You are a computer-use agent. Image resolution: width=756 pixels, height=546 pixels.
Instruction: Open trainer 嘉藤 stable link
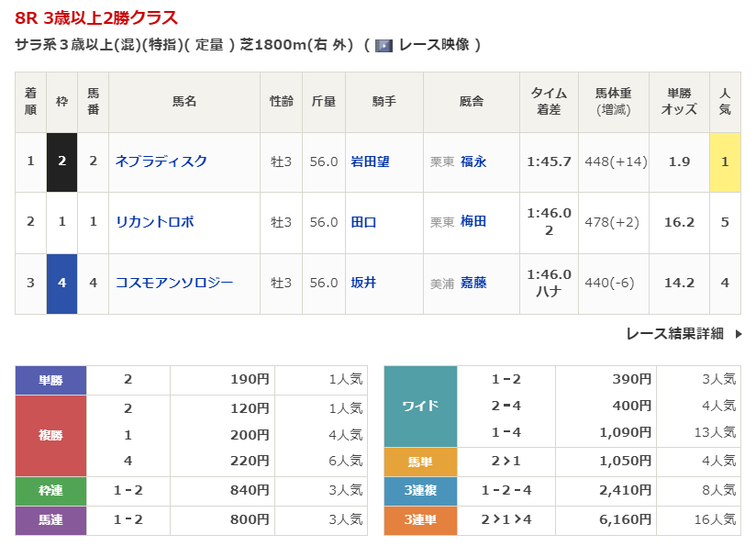coord(473,283)
